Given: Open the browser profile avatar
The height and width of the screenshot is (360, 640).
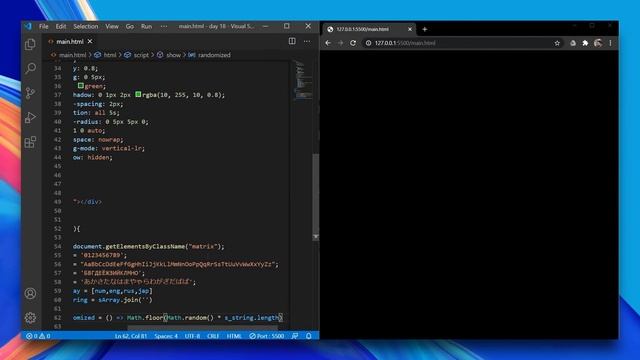Looking at the screenshot, I should pyautogui.click(x=598, y=43).
